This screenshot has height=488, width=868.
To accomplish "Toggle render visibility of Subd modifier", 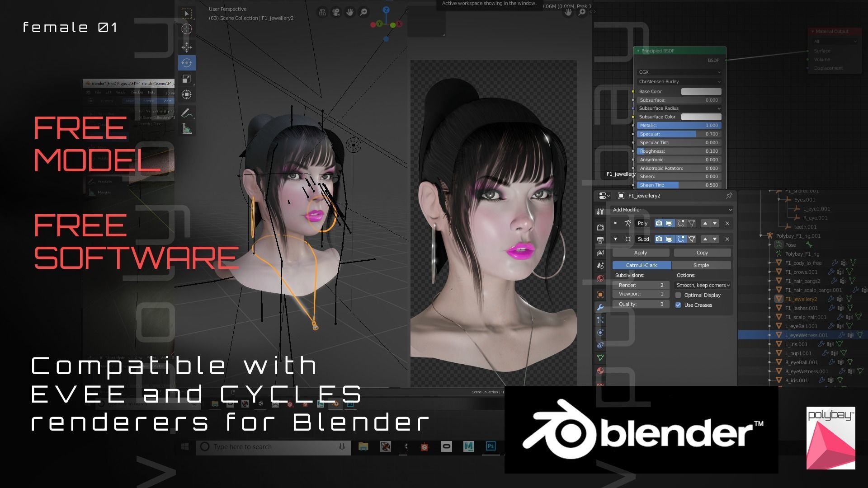I will pos(659,239).
